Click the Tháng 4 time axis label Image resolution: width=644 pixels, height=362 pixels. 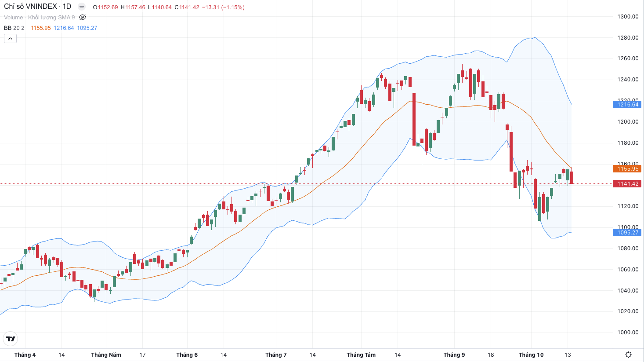click(x=25, y=355)
